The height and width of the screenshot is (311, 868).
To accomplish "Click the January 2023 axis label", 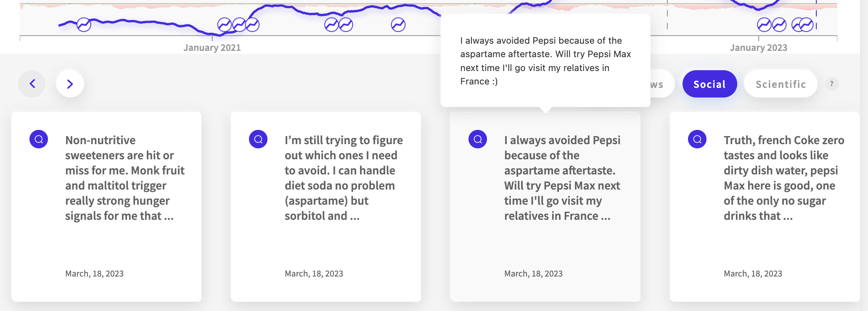I will (x=759, y=47).
